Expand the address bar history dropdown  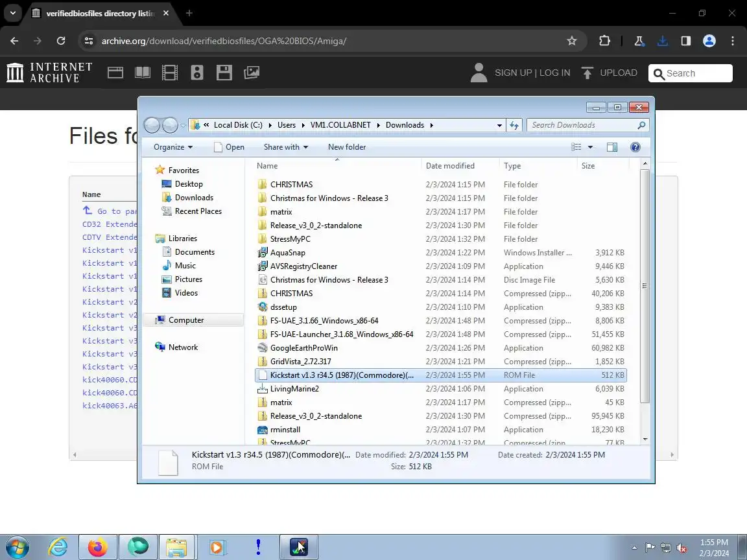click(x=499, y=125)
